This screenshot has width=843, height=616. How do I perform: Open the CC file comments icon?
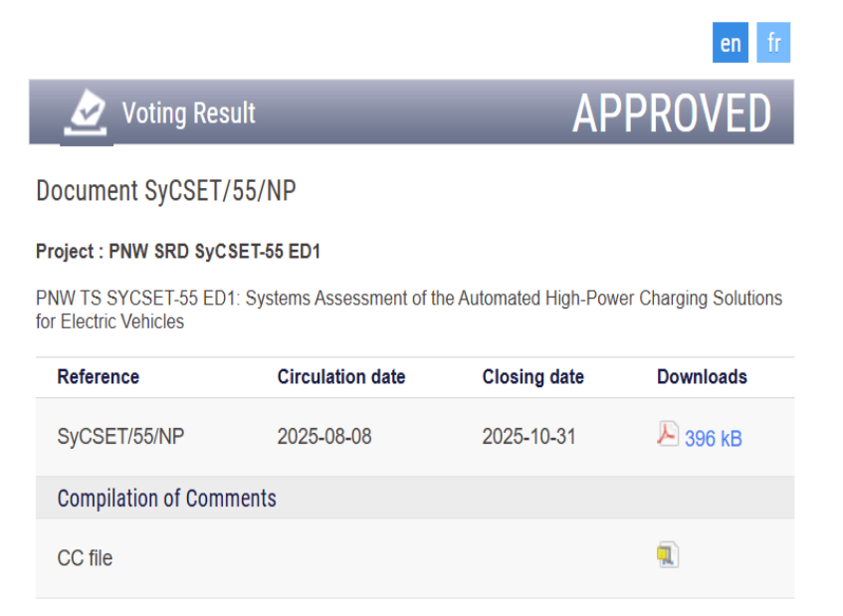coord(667,555)
